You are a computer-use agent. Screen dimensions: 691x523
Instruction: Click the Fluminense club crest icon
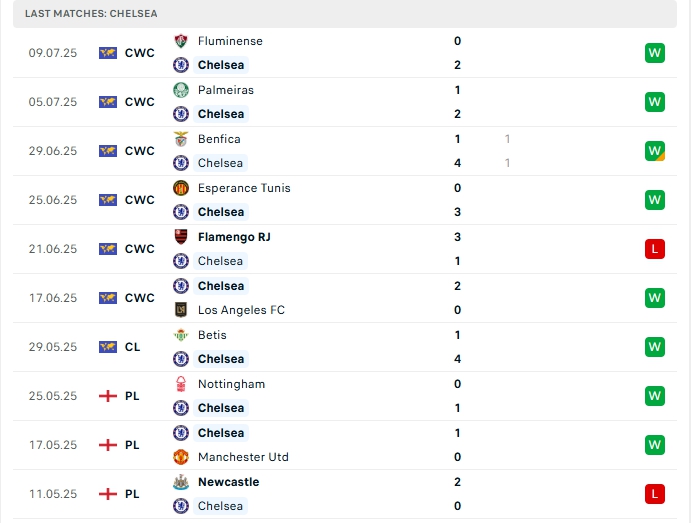coord(181,41)
